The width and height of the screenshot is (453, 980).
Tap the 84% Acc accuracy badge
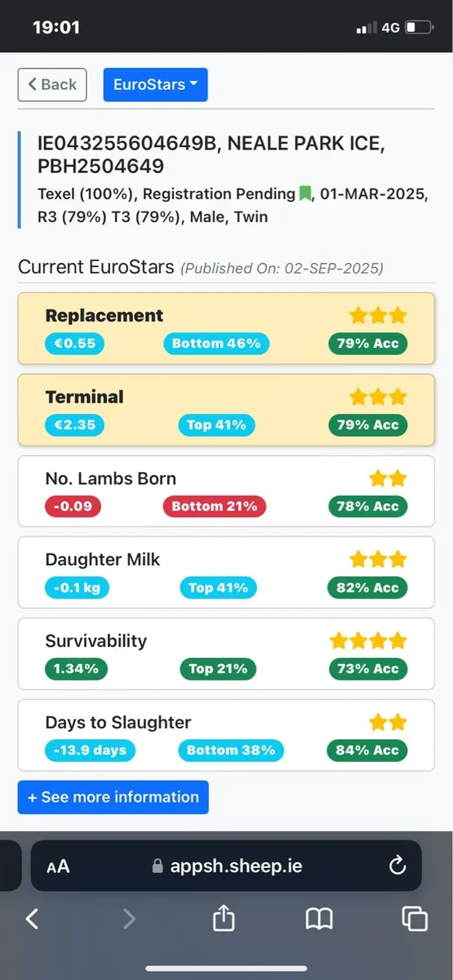pyautogui.click(x=367, y=750)
